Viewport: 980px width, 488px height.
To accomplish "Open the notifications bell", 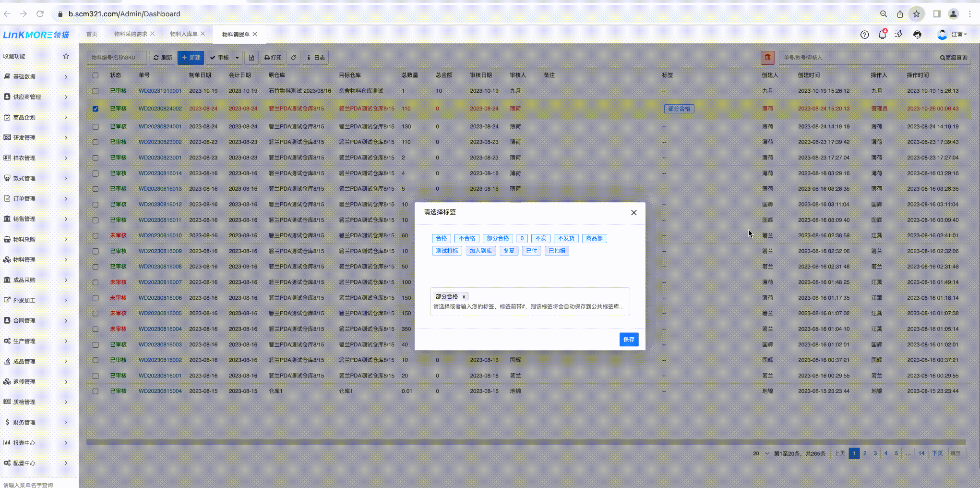I will tap(882, 35).
